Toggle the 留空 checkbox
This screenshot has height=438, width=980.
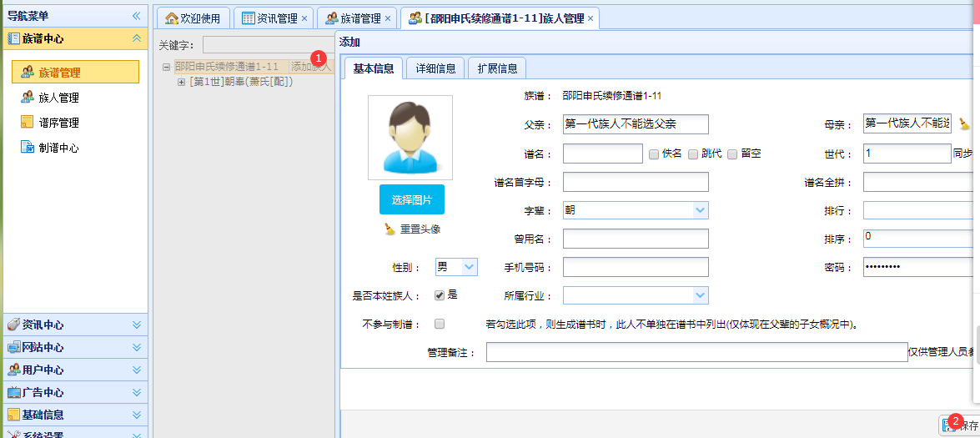point(732,154)
